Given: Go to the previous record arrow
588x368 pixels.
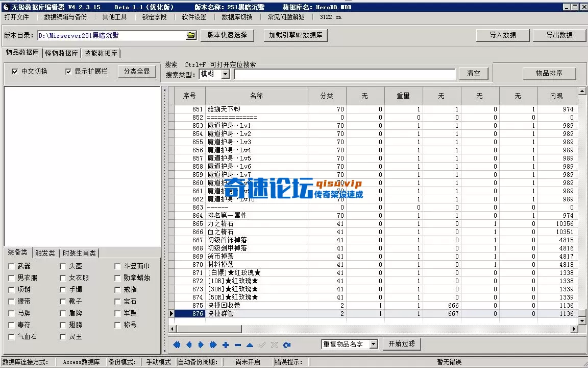Looking at the screenshot, I should 189,345.
